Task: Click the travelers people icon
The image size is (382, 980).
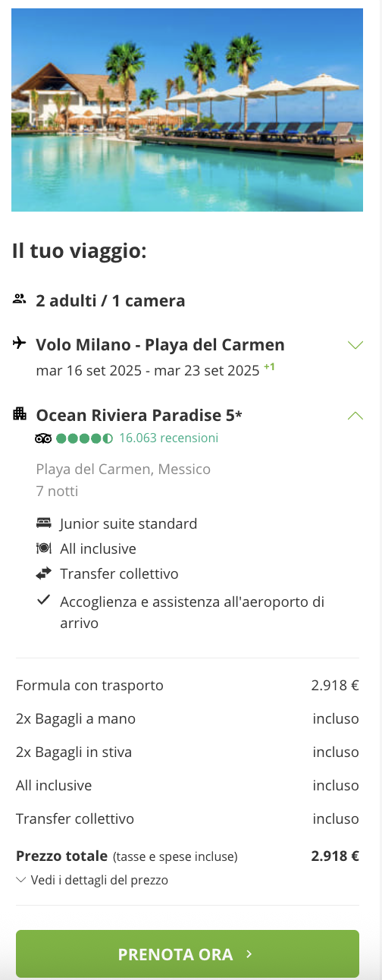Action: pos(20,299)
